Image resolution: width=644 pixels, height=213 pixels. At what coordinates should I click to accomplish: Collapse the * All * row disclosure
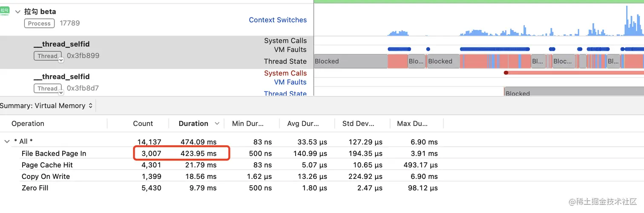point(7,141)
